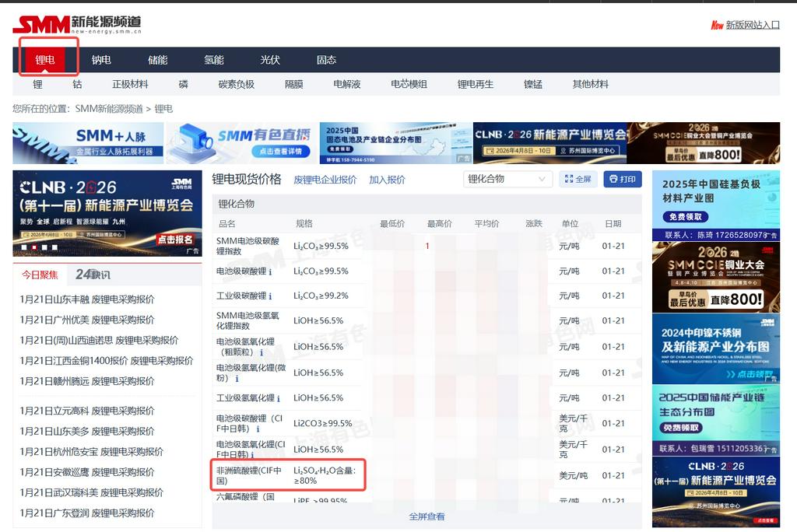Viewport: 797px width, 532px height.
Task: Click the printer 打印 button
Action: point(622,180)
